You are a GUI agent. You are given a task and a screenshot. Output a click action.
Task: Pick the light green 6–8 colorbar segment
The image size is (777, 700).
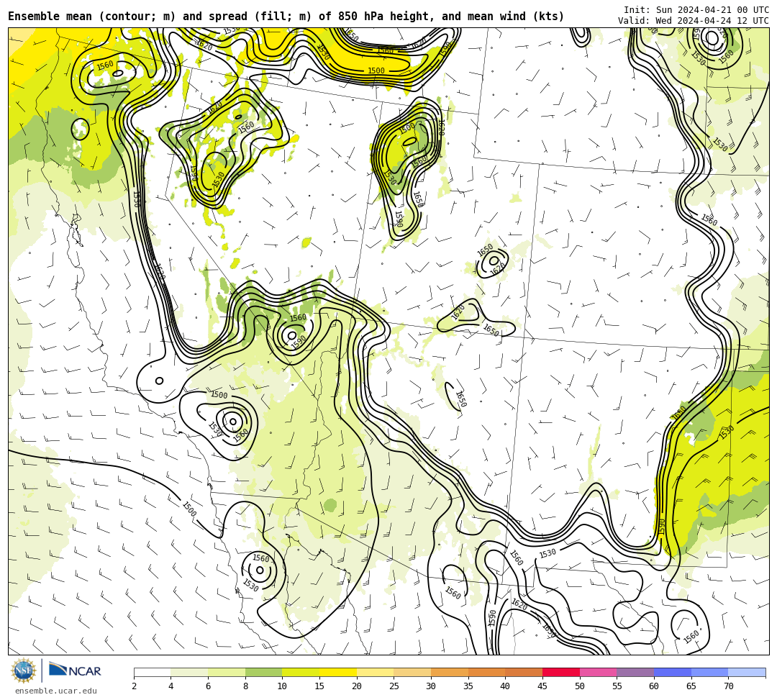point(227,672)
